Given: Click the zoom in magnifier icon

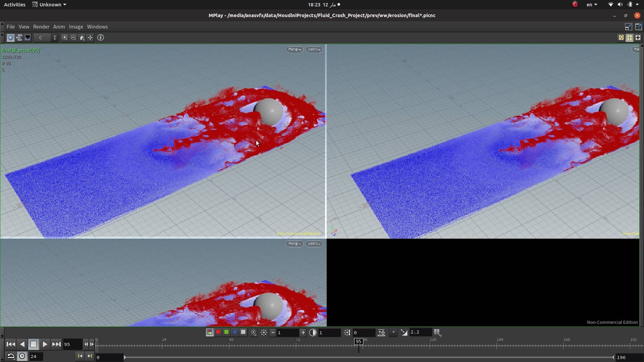Looking at the screenshot, I should click(x=65, y=38).
